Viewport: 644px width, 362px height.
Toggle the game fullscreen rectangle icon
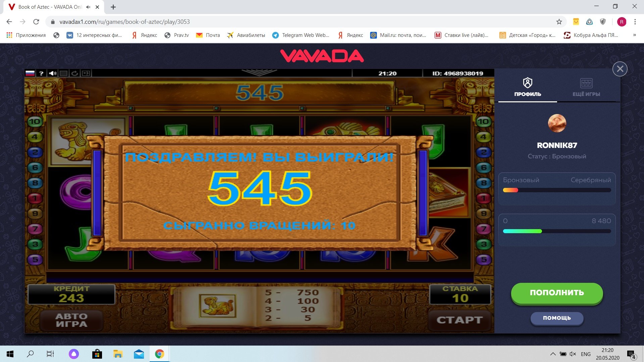click(x=64, y=73)
